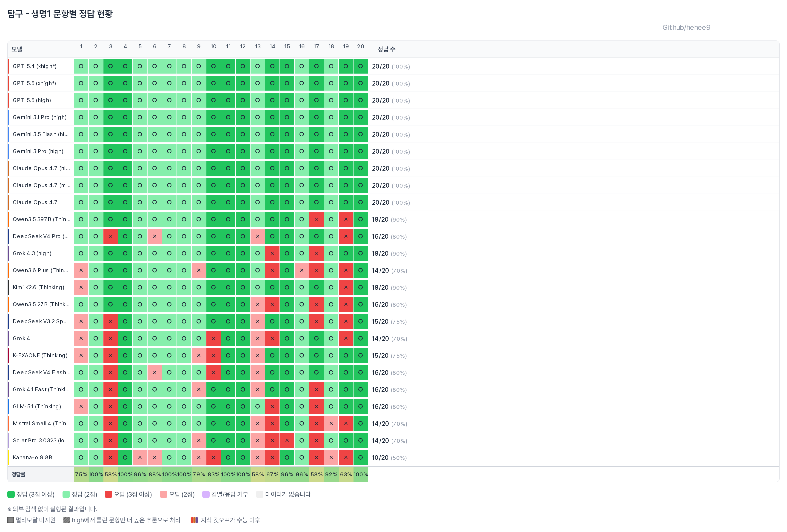Click Qwen3.6 Plus X cell for question 16
Image resolution: width=787 pixels, height=532 pixels.
[302, 270]
